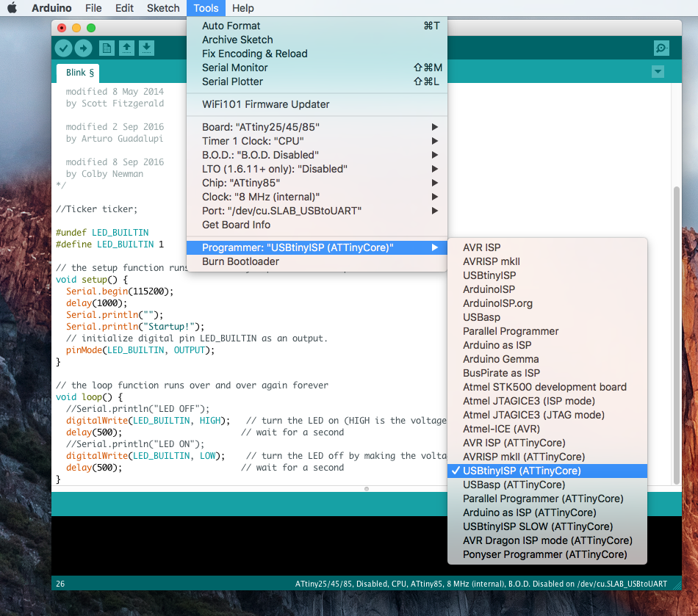Select ArduinoISP programmer
The height and width of the screenshot is (616, 698).
pos(547,289)
